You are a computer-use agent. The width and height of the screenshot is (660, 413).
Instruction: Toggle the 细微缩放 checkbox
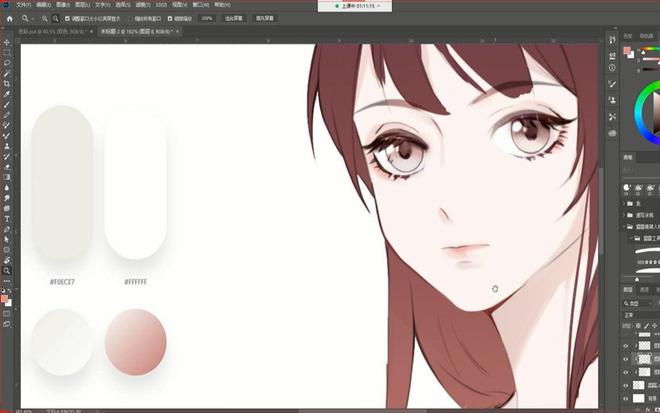tap(167, 18)
